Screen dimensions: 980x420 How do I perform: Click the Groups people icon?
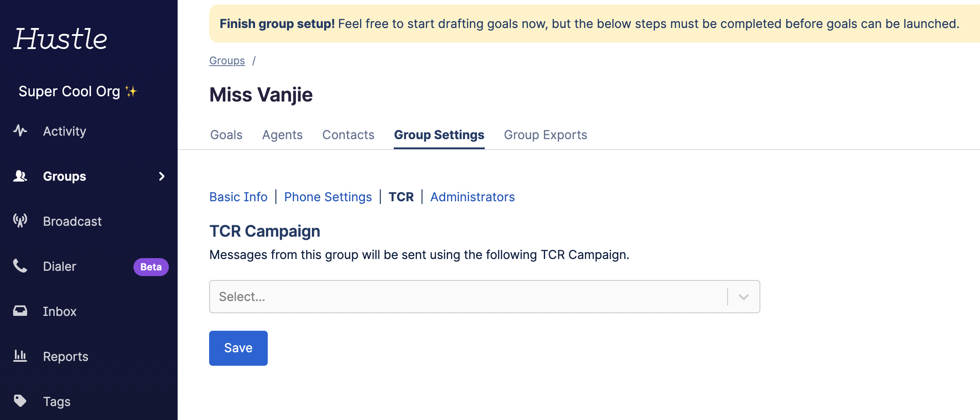pyautogui.click(x=20, y=176)
